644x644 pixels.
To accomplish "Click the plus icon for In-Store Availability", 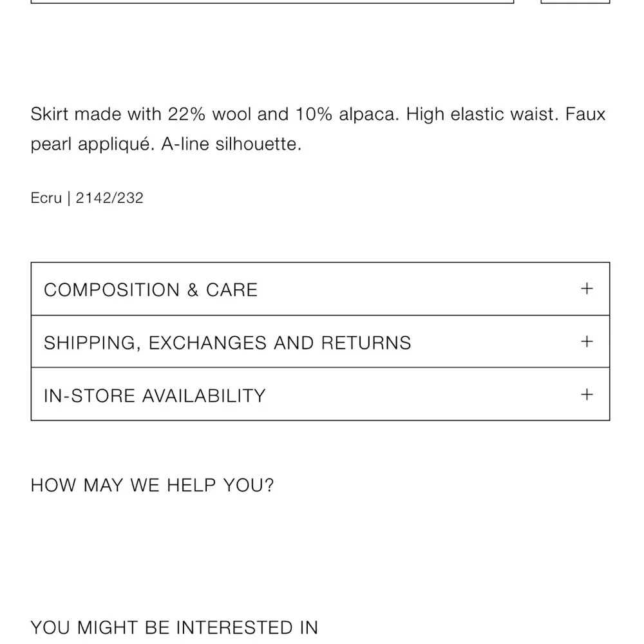I will click(x=586, y=395).
